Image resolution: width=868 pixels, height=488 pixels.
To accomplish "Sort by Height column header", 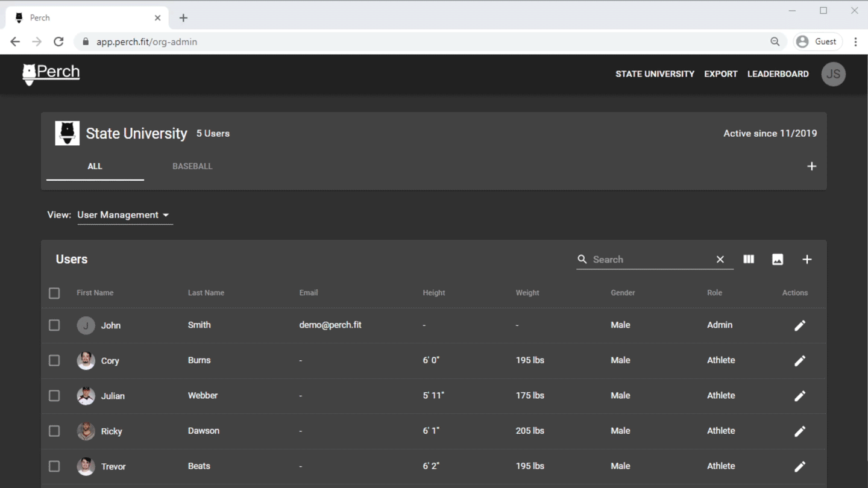I will pos(434,293).
